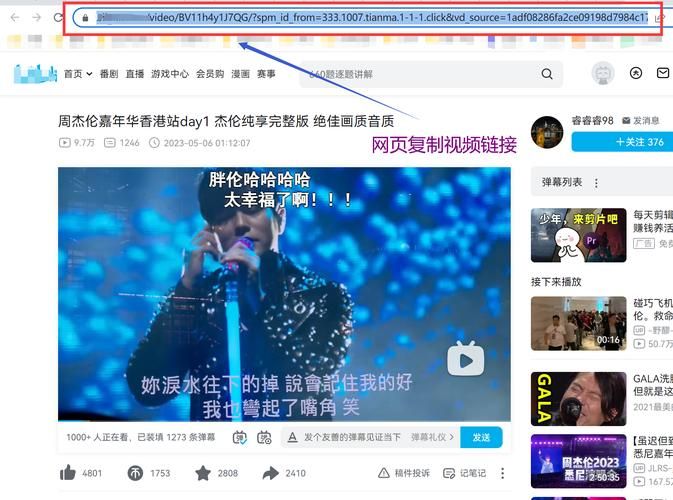Click the magnifier search icon

coord(547,74)
